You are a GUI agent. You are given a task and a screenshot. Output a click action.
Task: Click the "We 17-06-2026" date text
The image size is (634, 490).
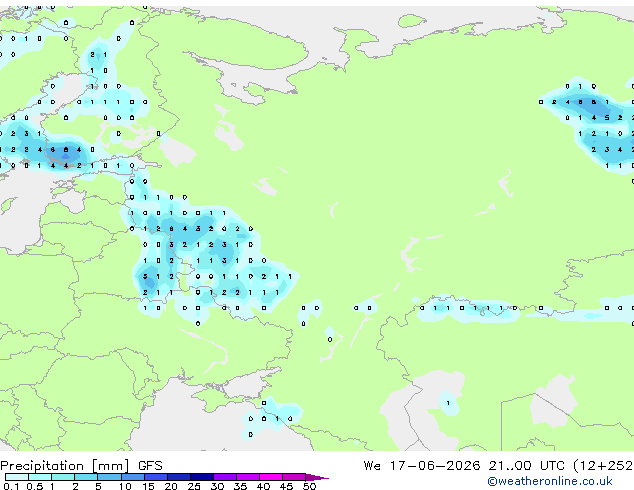[422, 466]
